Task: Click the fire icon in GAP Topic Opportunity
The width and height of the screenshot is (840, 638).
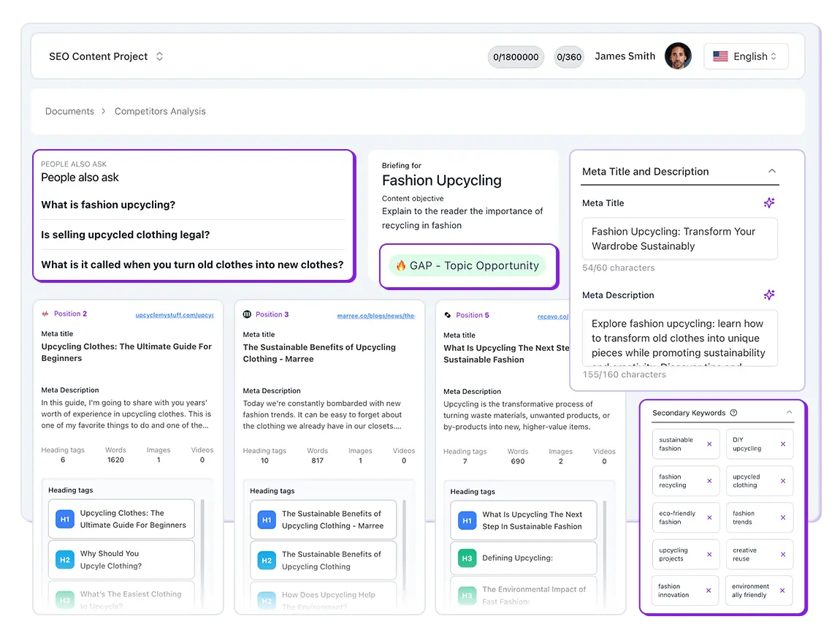Action: click(x=402, y=266)
